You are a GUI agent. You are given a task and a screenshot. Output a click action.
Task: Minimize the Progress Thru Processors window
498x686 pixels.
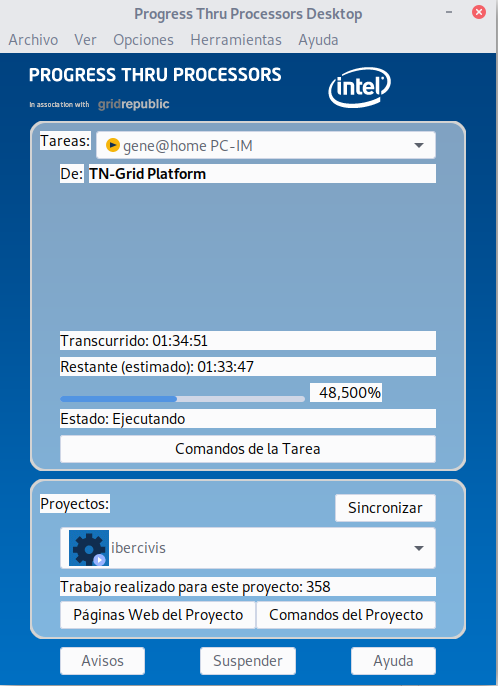[449, 12]
